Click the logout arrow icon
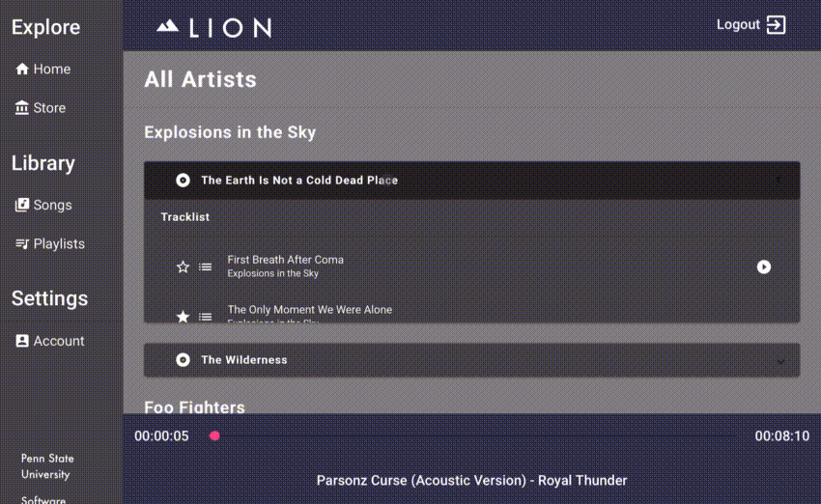This screenshot has width=821, height=504. point(777,25)
